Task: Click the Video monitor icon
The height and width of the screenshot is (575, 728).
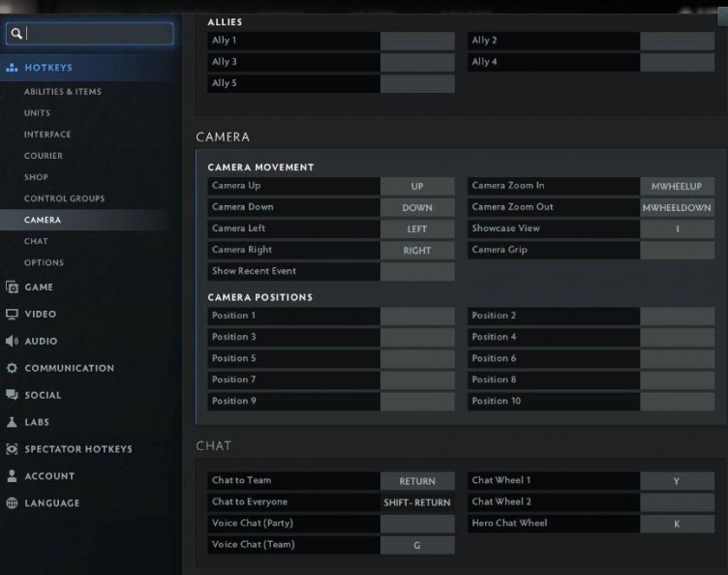Action: 12,315
